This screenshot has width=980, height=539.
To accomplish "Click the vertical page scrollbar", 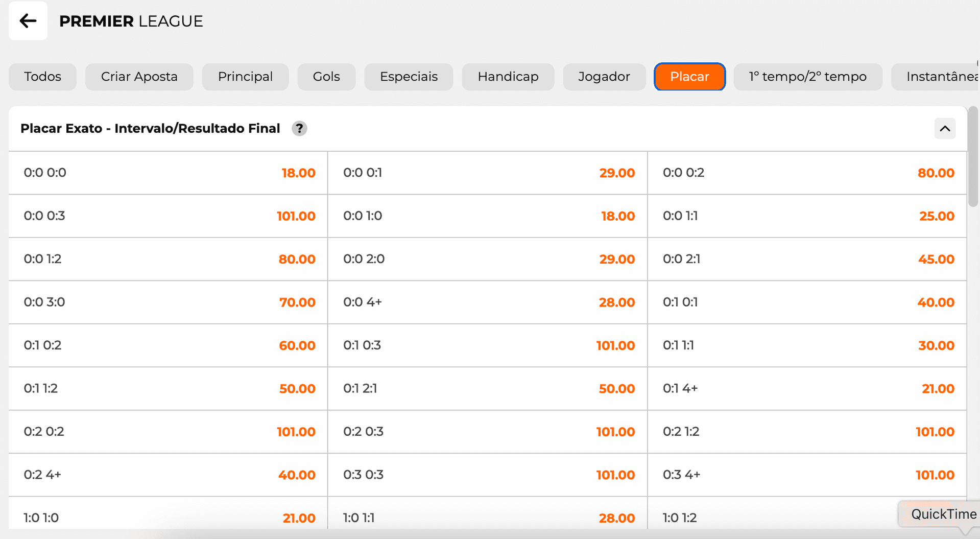I will click(973, 156).
